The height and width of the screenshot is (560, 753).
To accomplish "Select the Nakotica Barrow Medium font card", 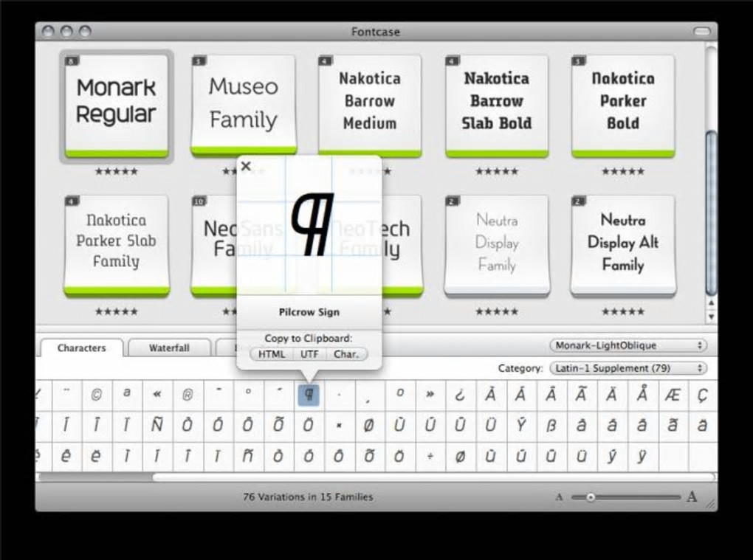I will pos(370,106).
